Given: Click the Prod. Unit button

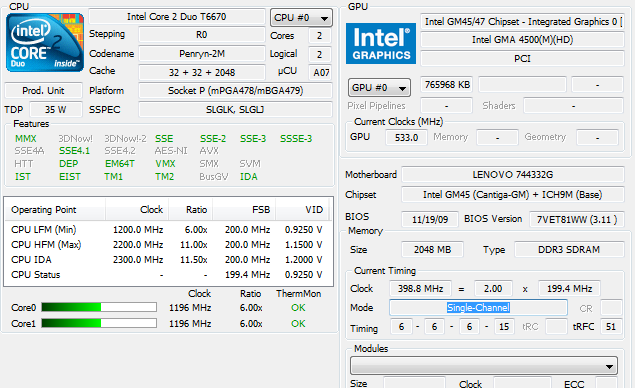Looking at the screenshot, I should pyautogui.click(x=43, y=90).
